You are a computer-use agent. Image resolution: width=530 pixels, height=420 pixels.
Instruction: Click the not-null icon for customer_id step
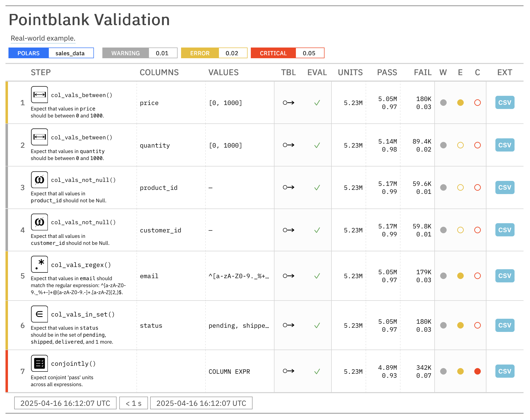pyautogui.click(x=39, y=222)
